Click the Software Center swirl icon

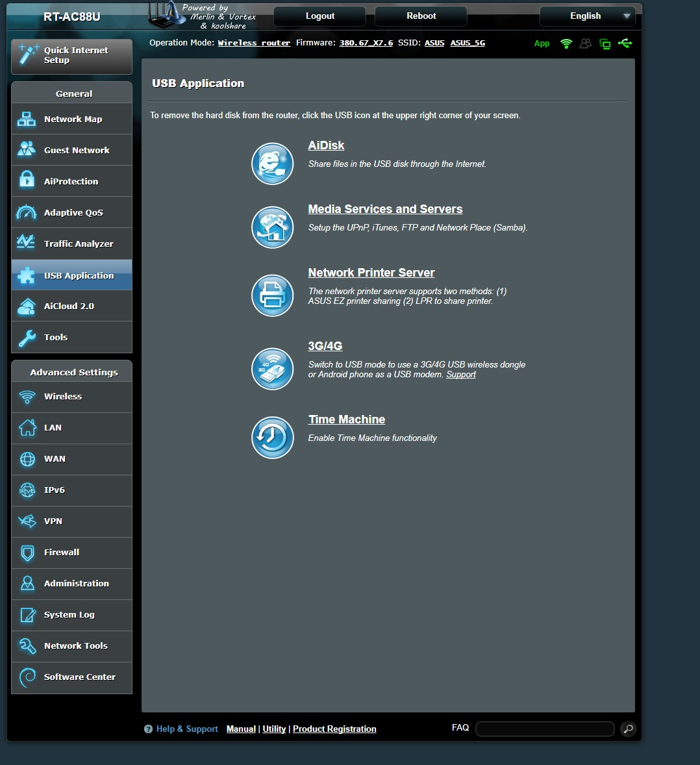click(x=27, y=678)
